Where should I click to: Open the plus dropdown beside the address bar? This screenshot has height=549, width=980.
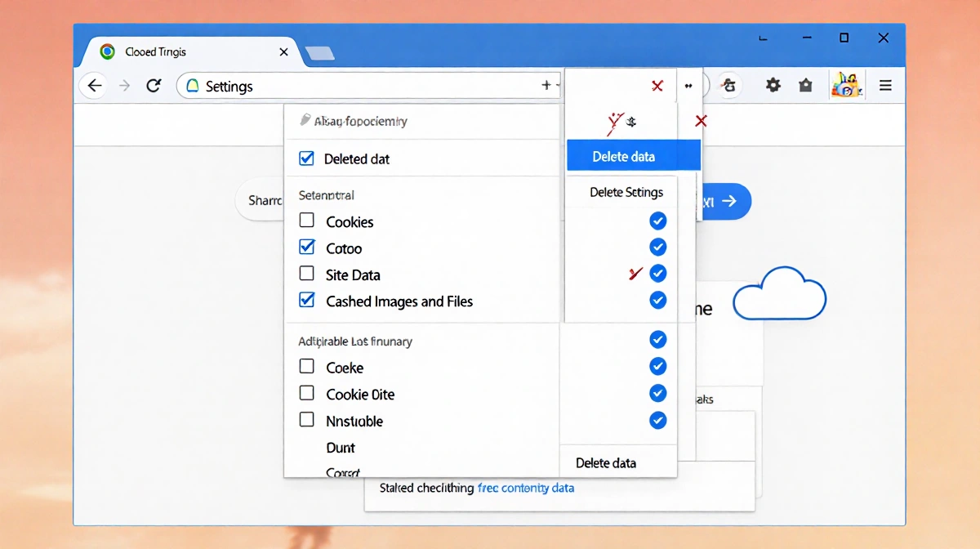click(x=549, y=85)
